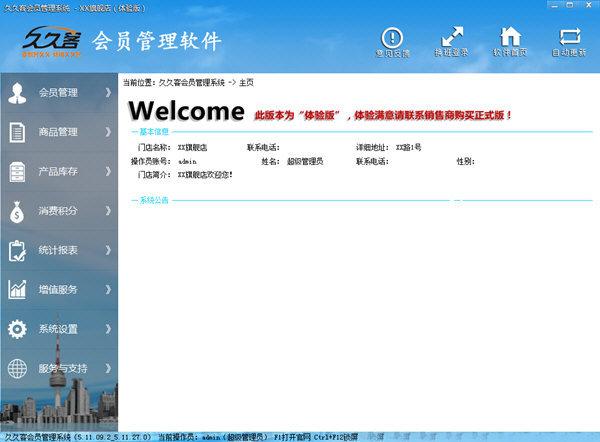Click the 自动更新 auto-update loop icon
This screenshot has height=442, width=600.
pyautogui.click(x=569, y=37)
